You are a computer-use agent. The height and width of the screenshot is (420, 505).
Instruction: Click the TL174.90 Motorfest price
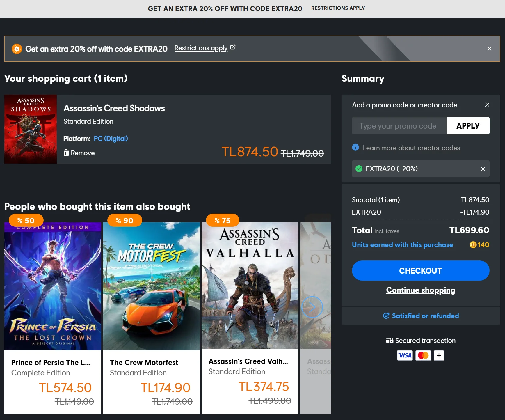(x=165, y=388)
